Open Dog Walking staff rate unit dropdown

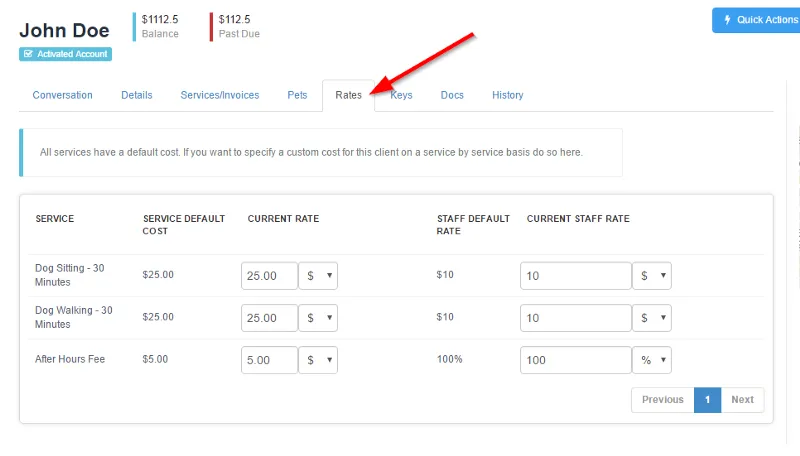tap(652, 318)
